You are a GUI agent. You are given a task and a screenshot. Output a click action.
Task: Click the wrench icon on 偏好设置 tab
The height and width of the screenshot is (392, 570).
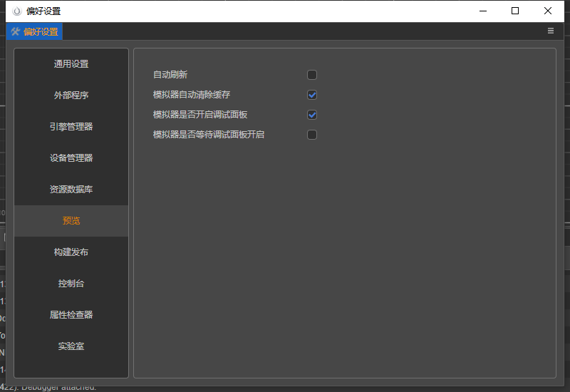coord(15,31)
